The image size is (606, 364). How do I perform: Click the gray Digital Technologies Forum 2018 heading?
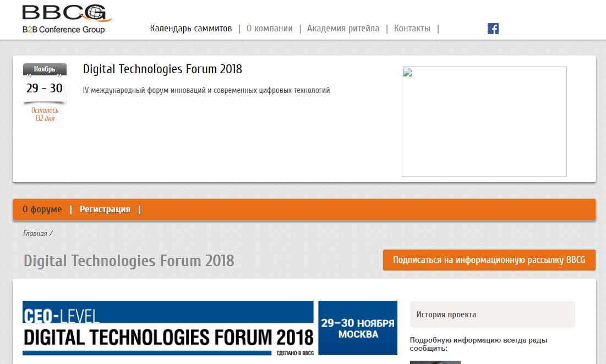(x=129, y=261)
